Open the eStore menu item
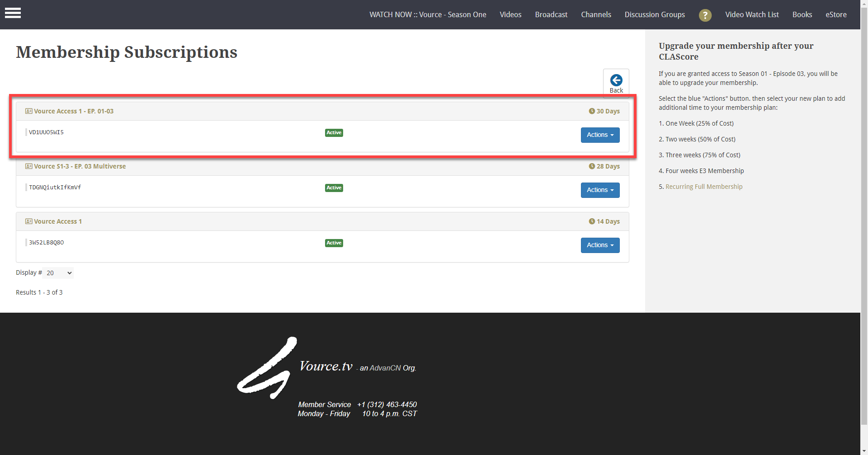Screen dimensions: 868x455 (836, 15)
